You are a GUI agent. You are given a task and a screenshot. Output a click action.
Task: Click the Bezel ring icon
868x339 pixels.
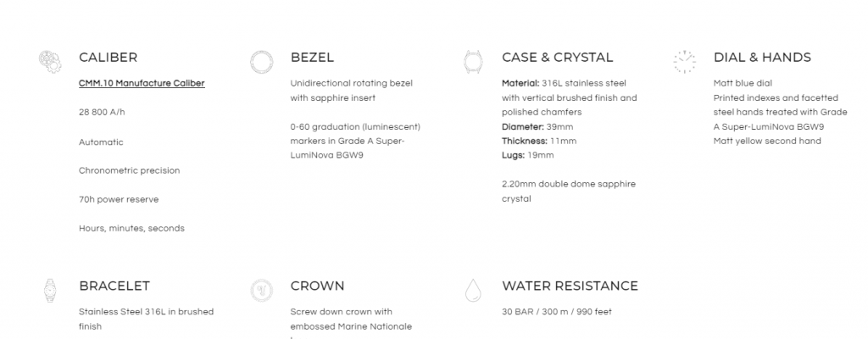[261, 61]
